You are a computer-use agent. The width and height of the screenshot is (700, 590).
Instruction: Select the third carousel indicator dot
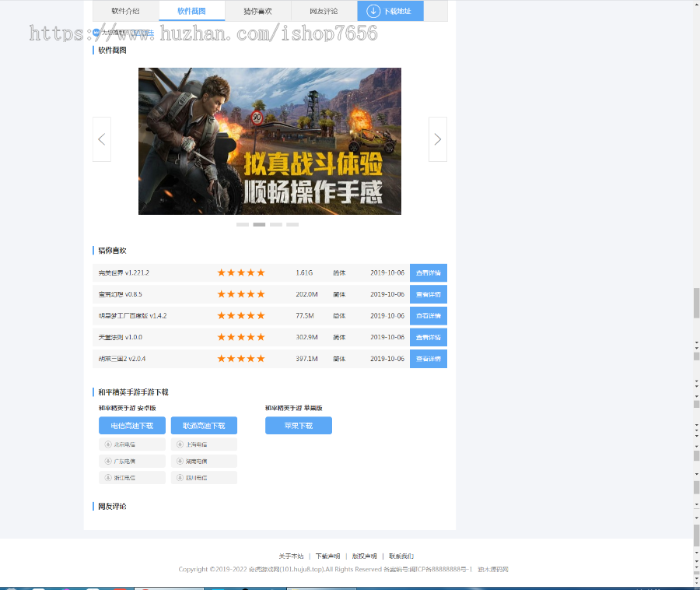[276, 225]
